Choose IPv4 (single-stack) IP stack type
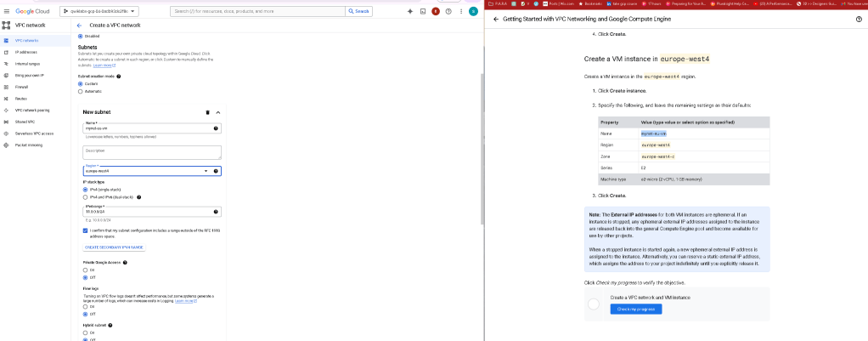The width and height of the screenshot is (868, 341). pyautogui.click(x=85, y=190)
